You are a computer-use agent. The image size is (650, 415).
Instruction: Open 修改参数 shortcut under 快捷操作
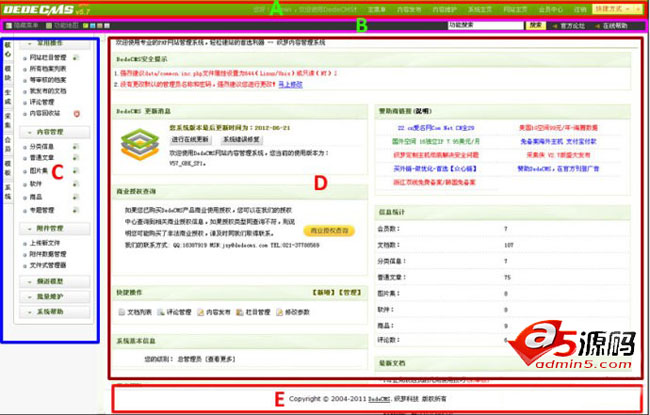[x=293, y=312]
